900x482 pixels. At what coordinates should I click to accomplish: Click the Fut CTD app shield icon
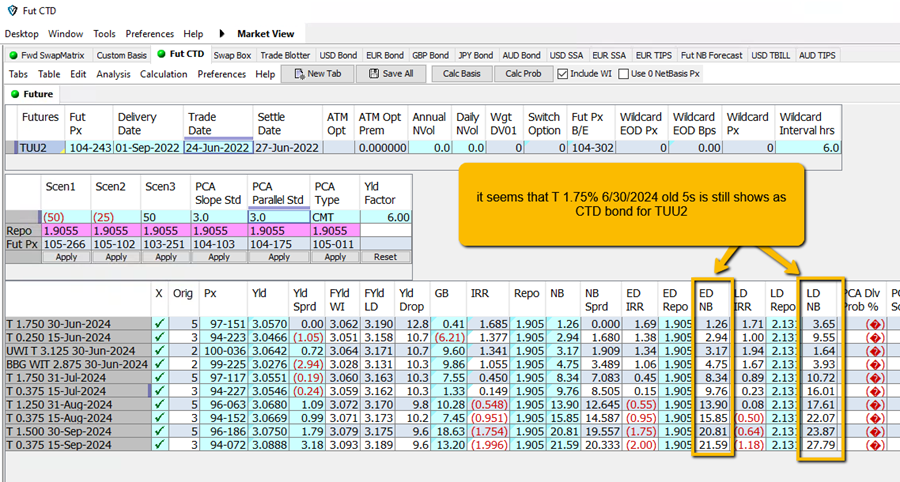pos(12,10)
